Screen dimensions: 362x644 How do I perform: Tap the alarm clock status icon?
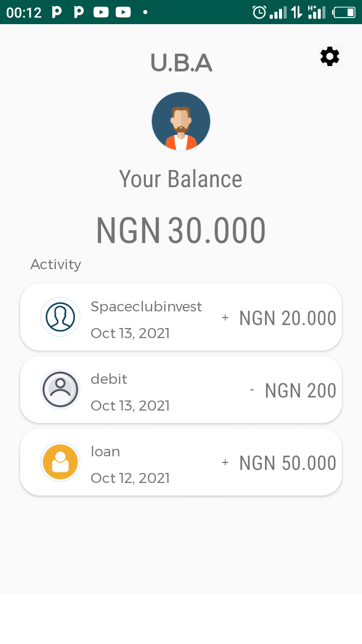tap(259, 12)
